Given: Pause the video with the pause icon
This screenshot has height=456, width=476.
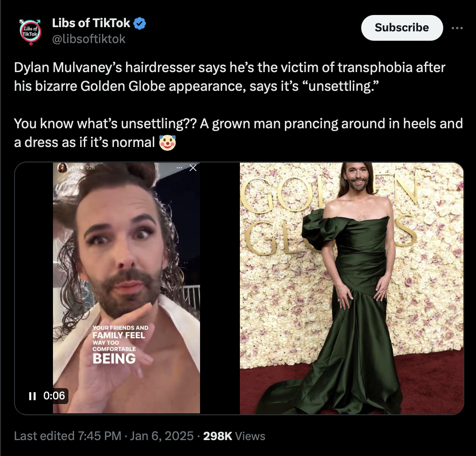Looking at the screenshot, I should tap(32, 396).
